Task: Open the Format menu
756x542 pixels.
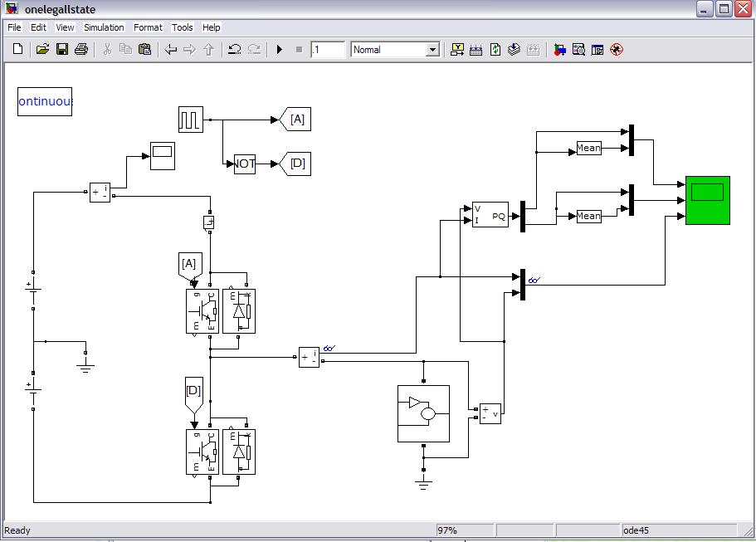Action: (149, 27)
